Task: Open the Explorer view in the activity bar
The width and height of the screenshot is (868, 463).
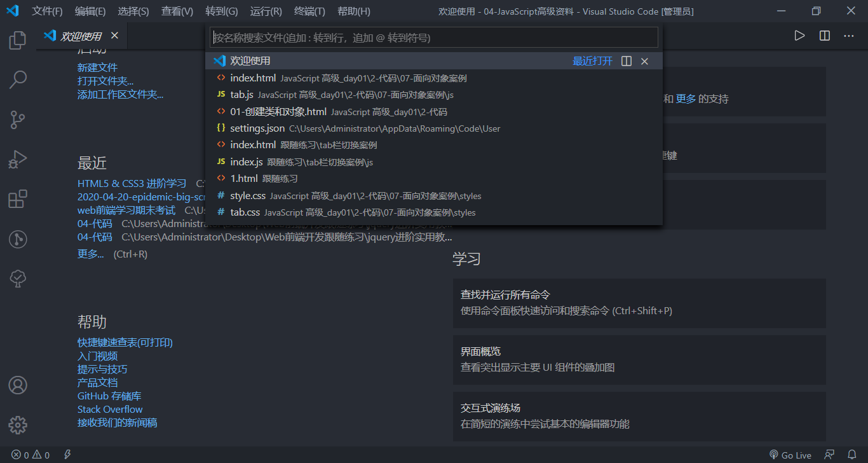Action: 17,40
